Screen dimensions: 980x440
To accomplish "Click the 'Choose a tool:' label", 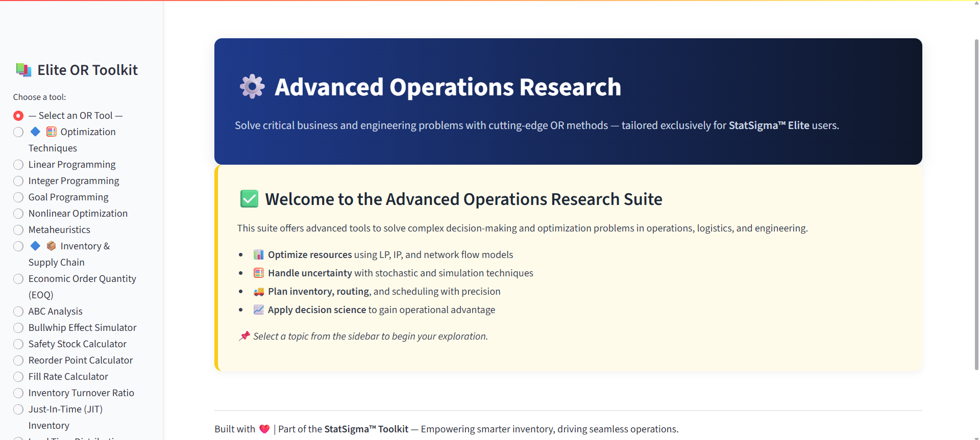I will [40, 97].
